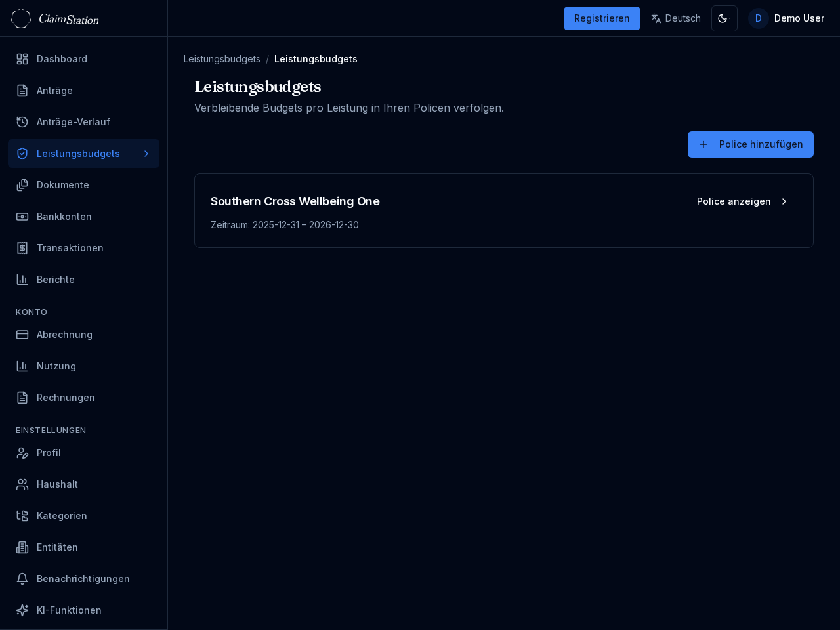The width and height of the screenshot is (840, 630).
Task: Open Berichte in the sidebar
Action: 56,280
